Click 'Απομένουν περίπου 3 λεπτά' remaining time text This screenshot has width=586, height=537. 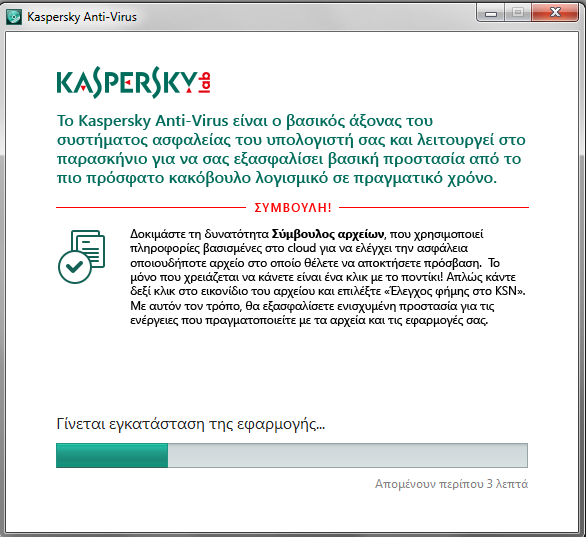point(451,484)
